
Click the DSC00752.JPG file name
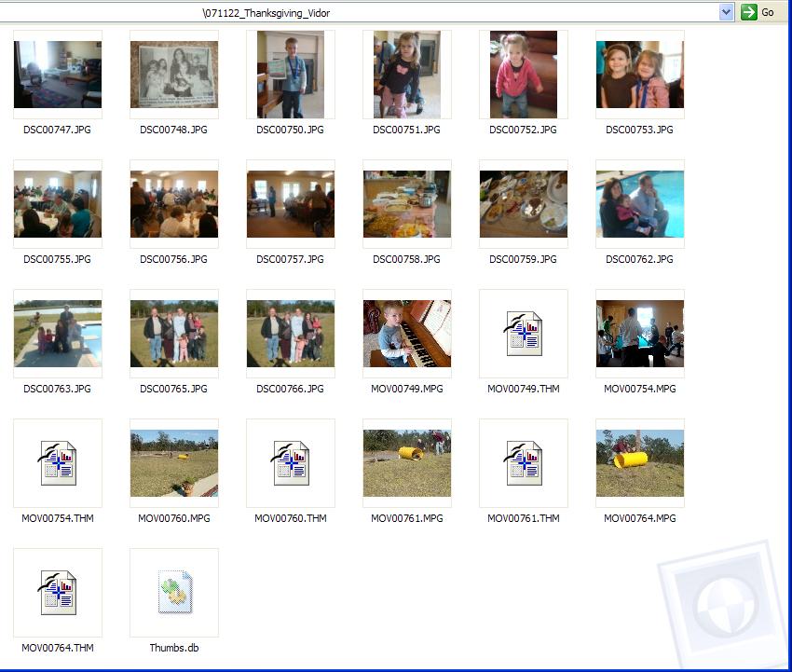(x=523, y=130)
